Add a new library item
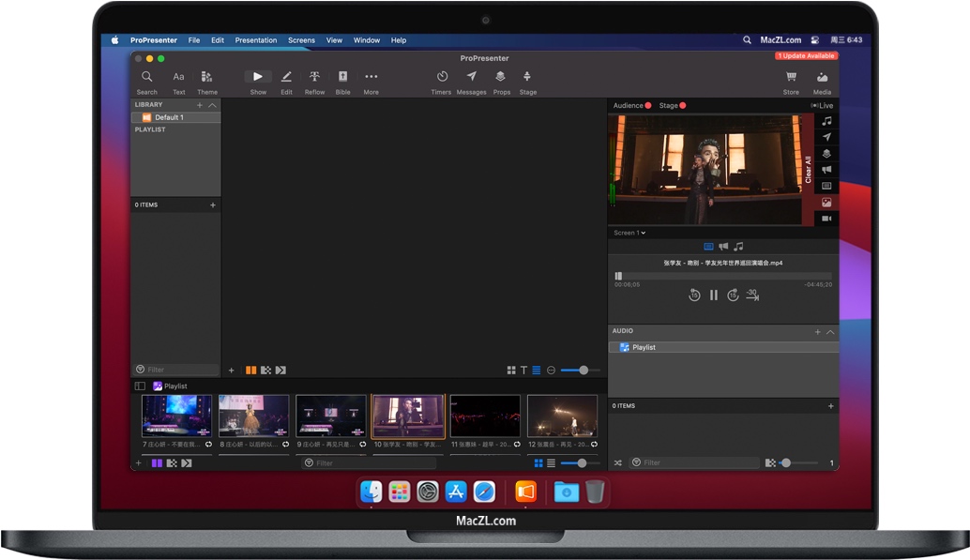970x560 pixels. [200, 105]
